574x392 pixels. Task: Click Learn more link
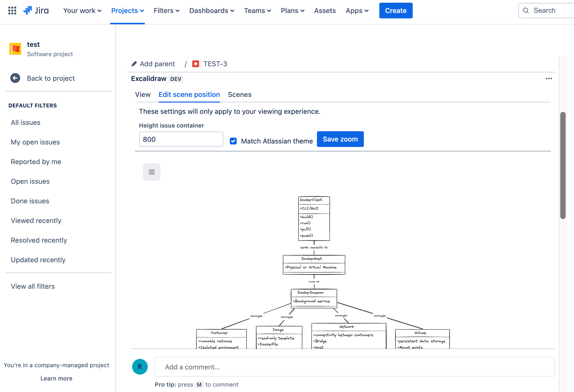pos(56,378)
